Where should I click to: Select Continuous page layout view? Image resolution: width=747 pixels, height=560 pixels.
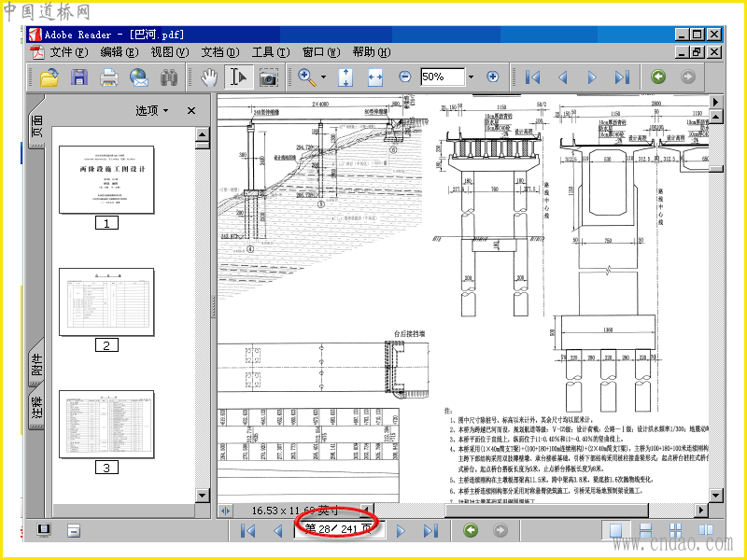point(645,530)
